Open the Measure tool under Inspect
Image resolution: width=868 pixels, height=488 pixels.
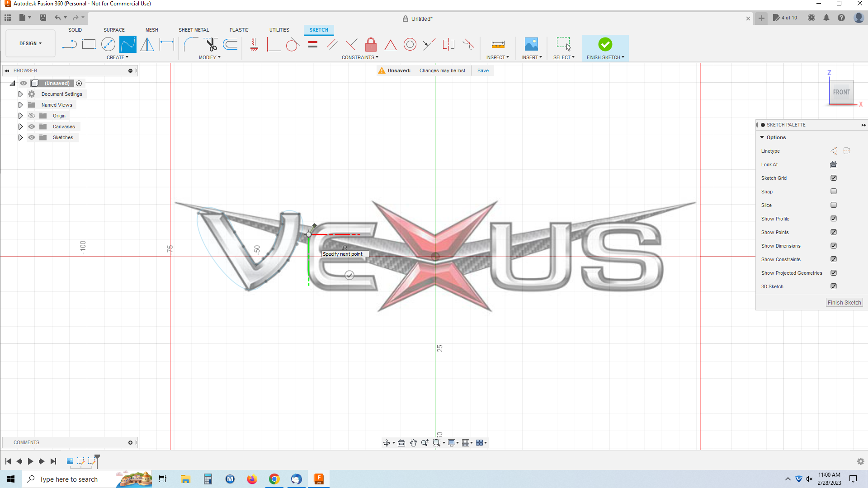pos(497,44)
